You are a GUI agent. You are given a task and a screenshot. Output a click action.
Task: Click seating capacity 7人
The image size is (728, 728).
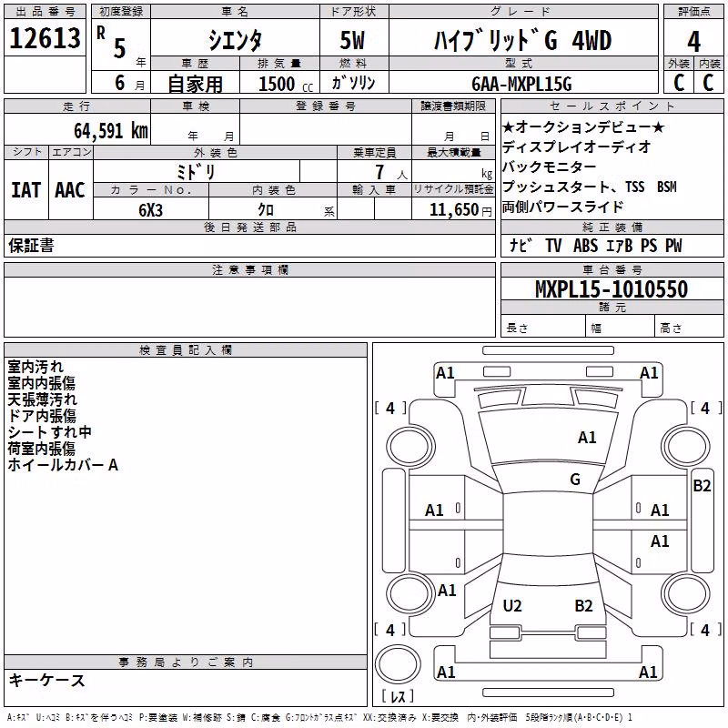coord(390,172)
